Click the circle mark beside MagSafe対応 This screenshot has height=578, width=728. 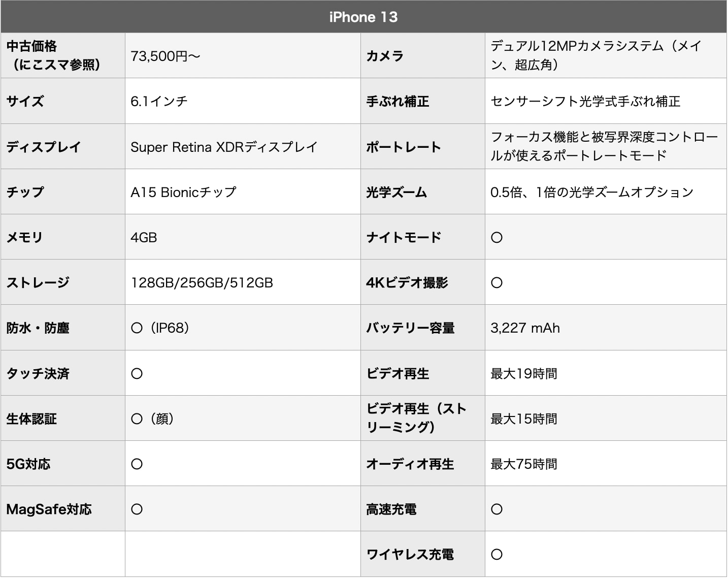(137, 509)
